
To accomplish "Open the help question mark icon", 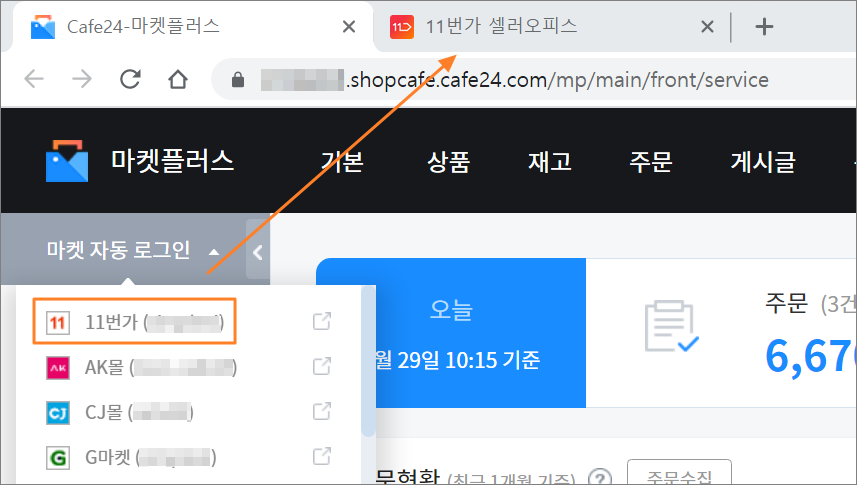I will coord(600,477).
